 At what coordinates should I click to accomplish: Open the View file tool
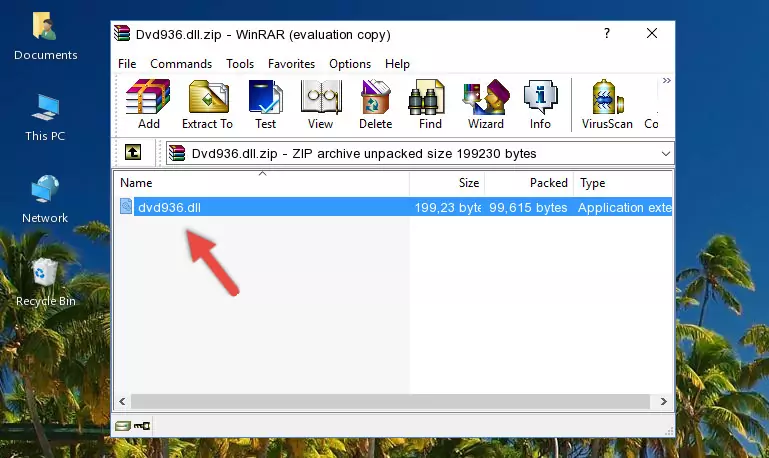tap(321, 104)
